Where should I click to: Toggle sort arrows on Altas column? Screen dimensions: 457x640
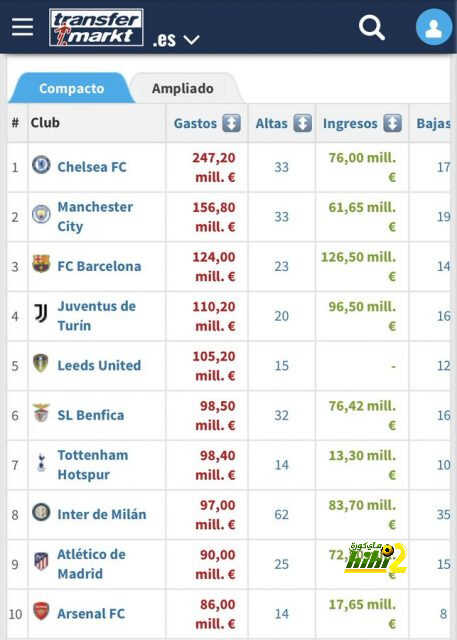coord(302,123)
